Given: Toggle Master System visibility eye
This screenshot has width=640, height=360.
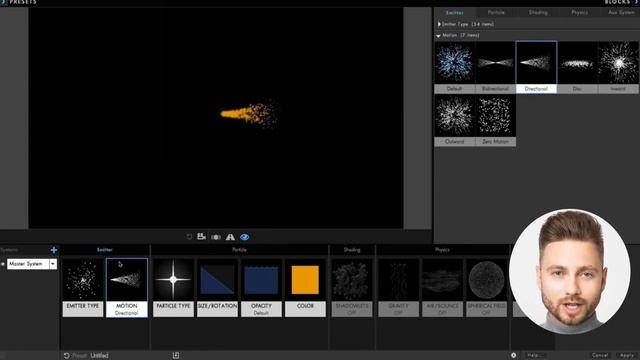Looking at the screenshot, I should (x=3, y=264).
